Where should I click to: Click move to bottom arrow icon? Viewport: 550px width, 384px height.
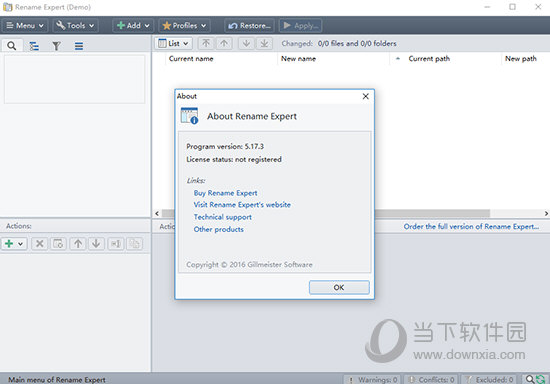point(264,43)
